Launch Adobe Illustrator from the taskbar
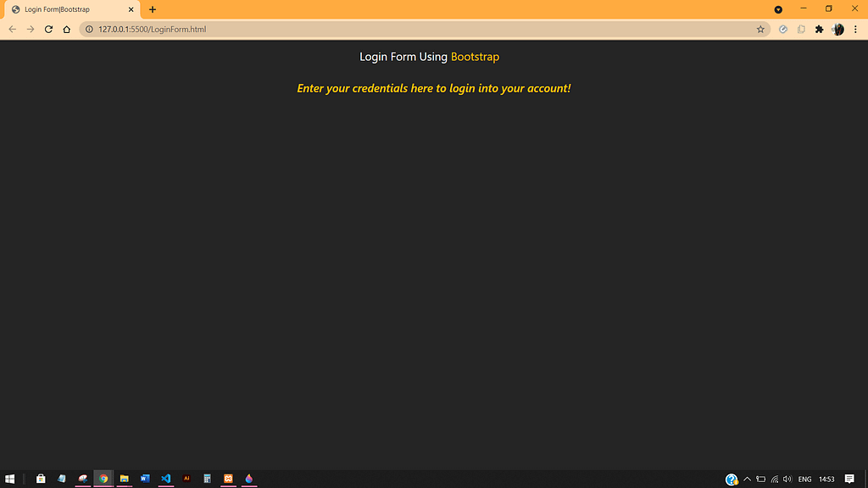The height and width of the screenshot is (488, 868). (x=186, y=479)
